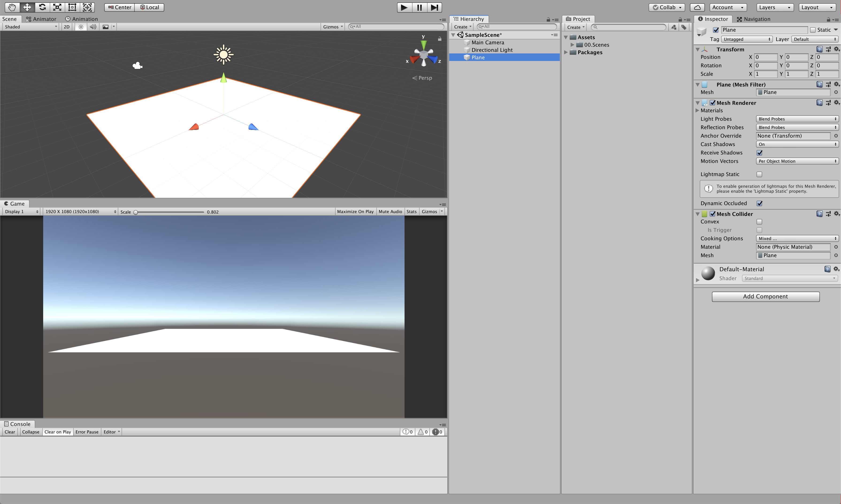Enable the Convex checkbox
Image resolution: width=841 pixels, height=504 pixels.
(759, 222)
